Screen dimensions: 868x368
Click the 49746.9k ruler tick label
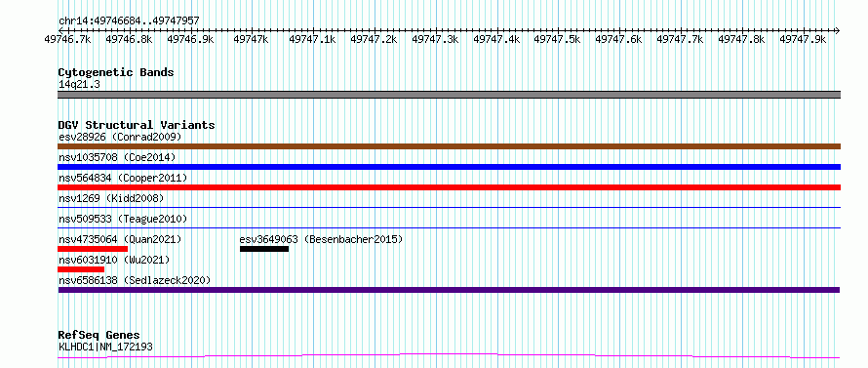click(x=190, y=39)
